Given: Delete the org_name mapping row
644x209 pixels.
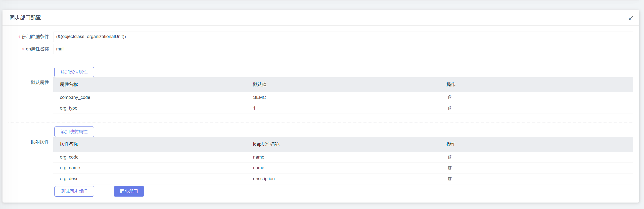Looking at the screenshot, I should point(450,168).
